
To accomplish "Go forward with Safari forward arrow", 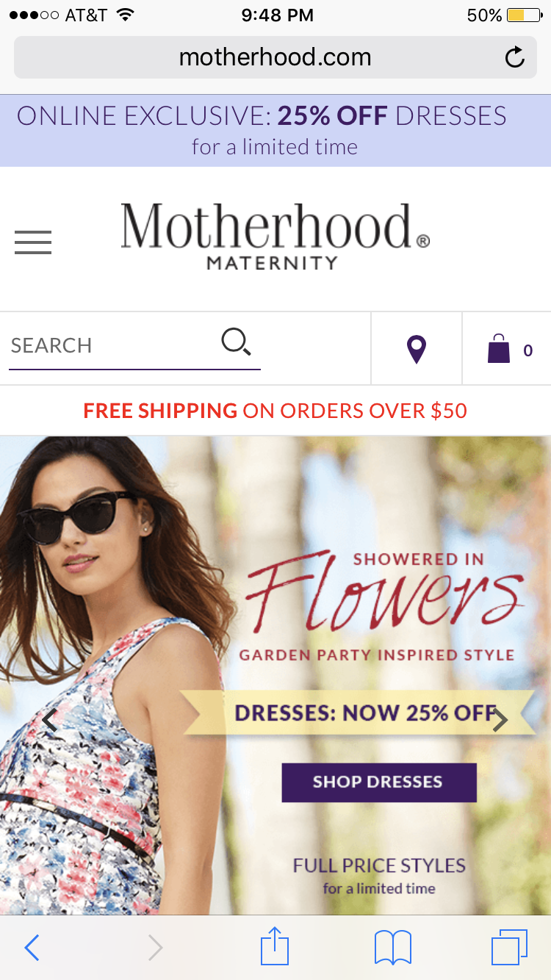I will (155, 948).
